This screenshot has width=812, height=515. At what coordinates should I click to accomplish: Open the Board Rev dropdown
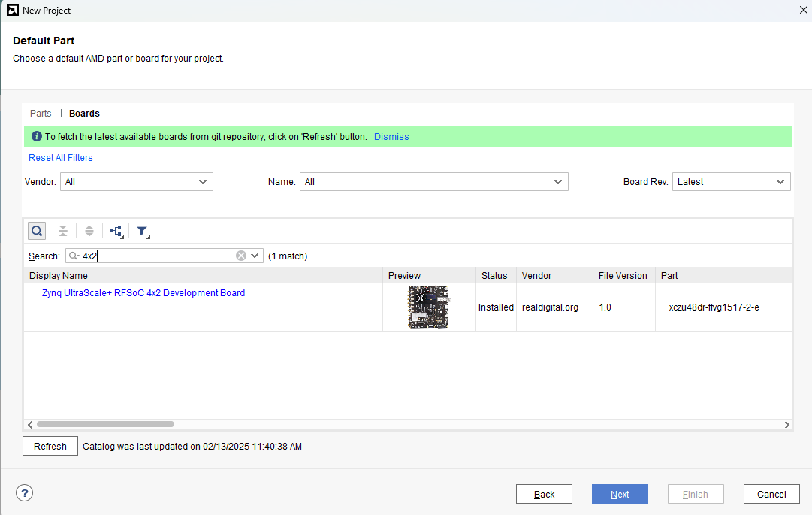coord(731,182)
